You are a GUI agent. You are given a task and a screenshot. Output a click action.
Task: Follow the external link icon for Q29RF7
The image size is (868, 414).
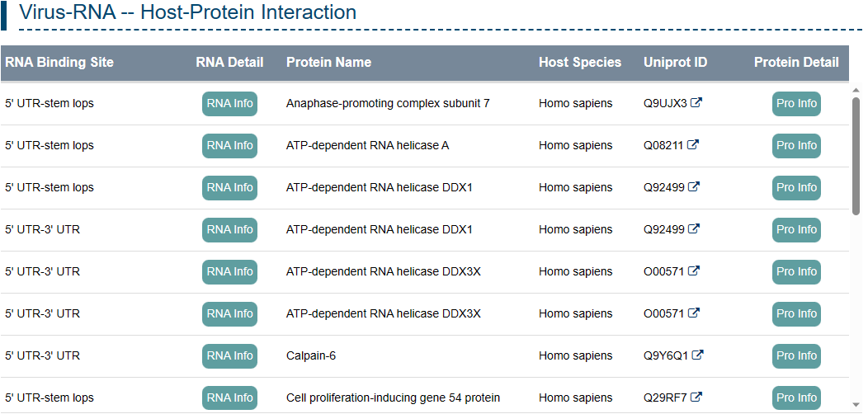696,398
